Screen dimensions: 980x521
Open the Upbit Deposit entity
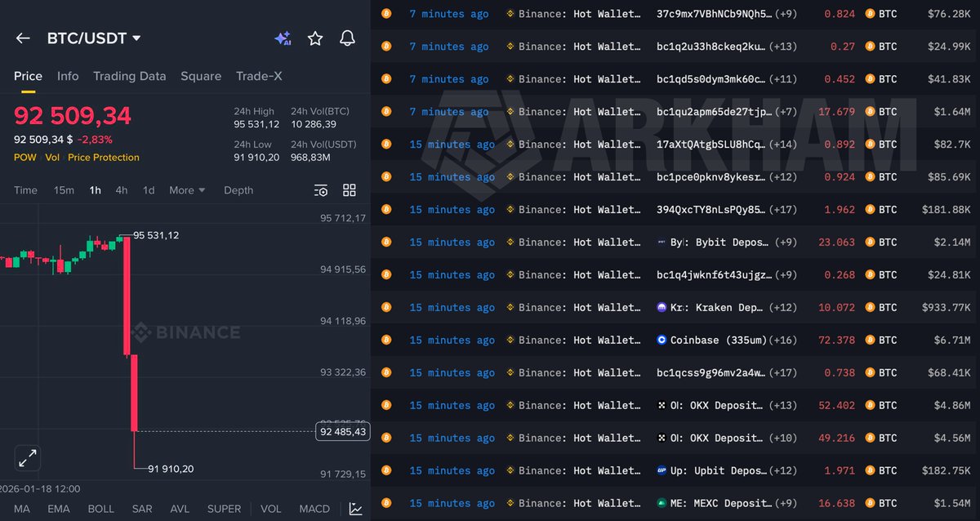718,471
